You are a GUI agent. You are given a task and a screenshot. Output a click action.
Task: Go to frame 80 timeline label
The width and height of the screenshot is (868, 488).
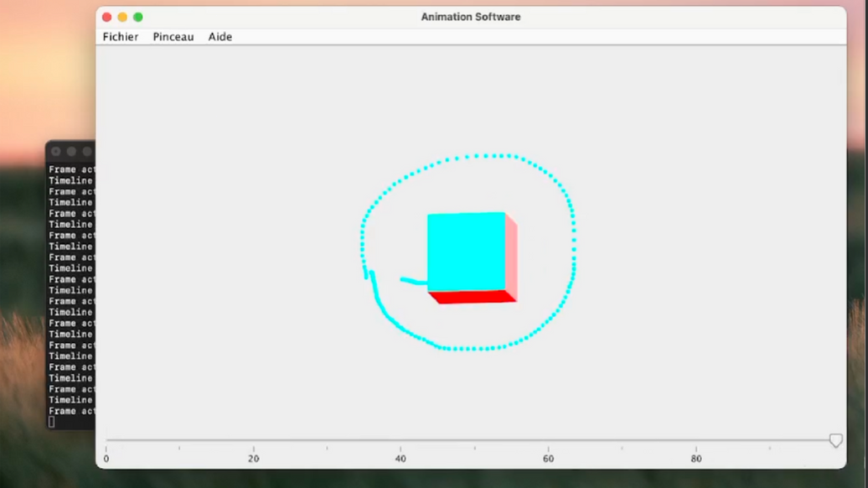coord(696,459)
